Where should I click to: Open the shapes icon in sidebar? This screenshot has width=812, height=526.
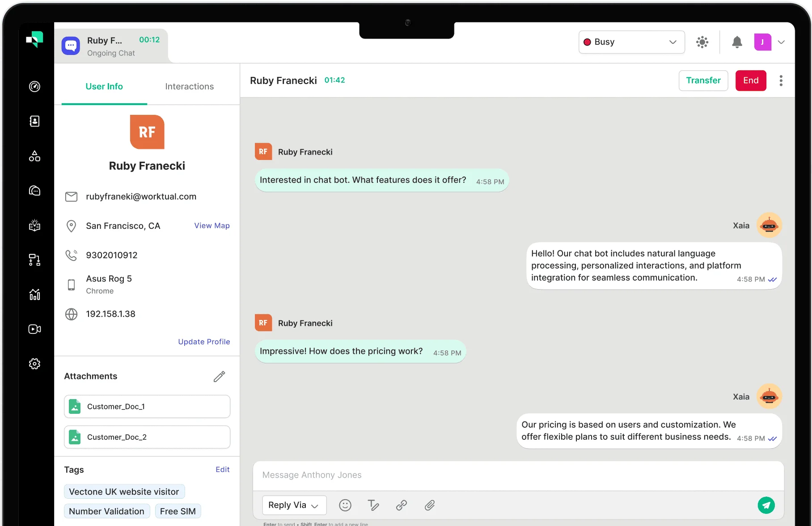click(34, 156)
